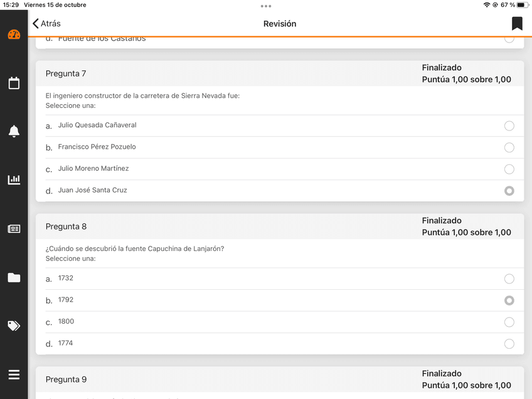
Task: Open the hamburger menu icon
Action: coord(14,375)
